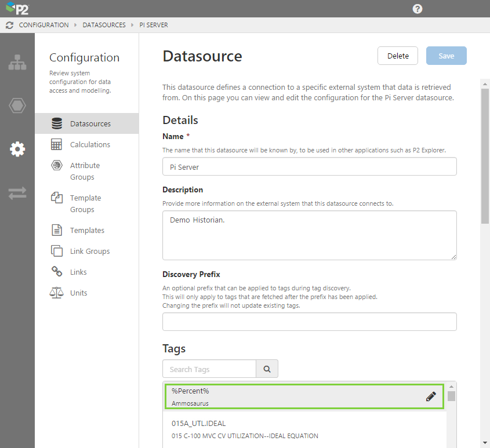Edit the %Percent% tag with pencil icon

point(431,396)
